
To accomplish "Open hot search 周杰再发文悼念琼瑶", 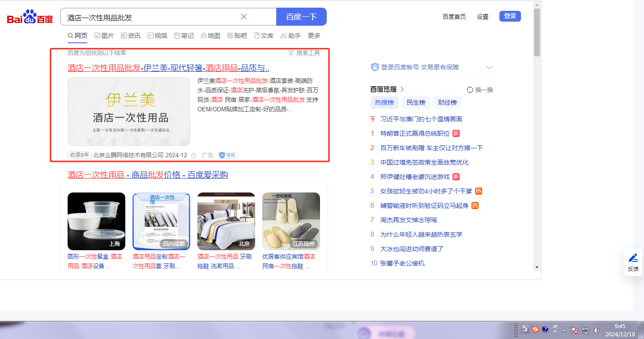I will [409, 220].
